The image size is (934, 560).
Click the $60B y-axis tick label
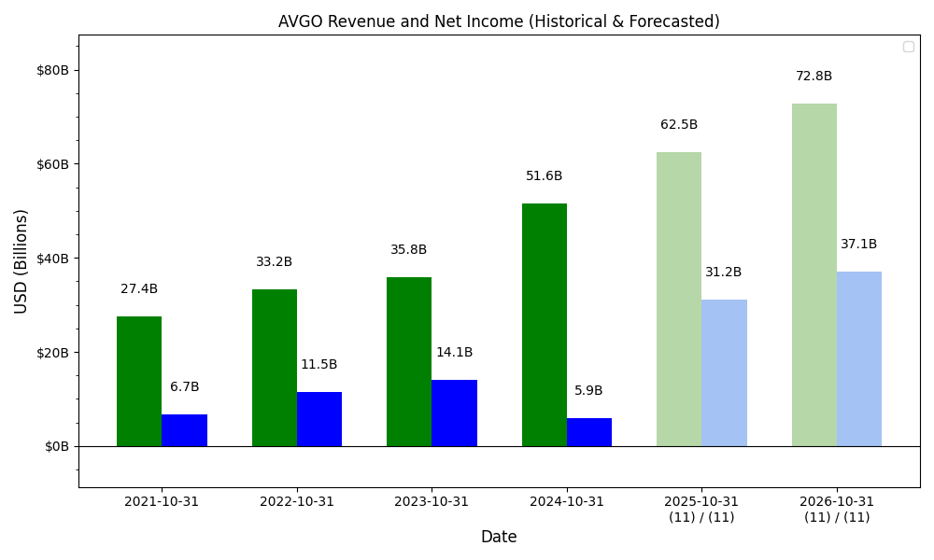click(x=53, y=164)
